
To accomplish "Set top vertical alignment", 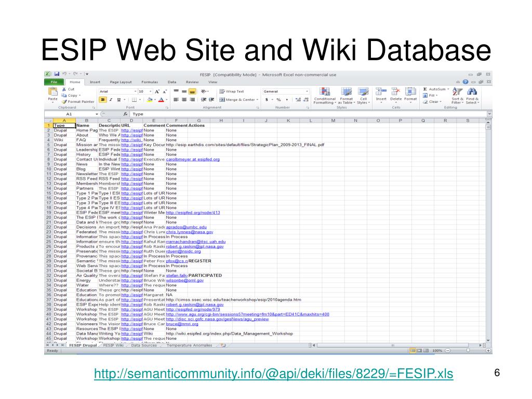I will coord(176,91).
